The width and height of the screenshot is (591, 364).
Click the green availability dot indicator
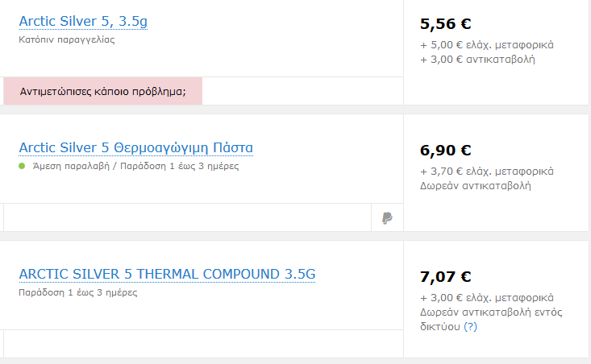coord(22,166)
